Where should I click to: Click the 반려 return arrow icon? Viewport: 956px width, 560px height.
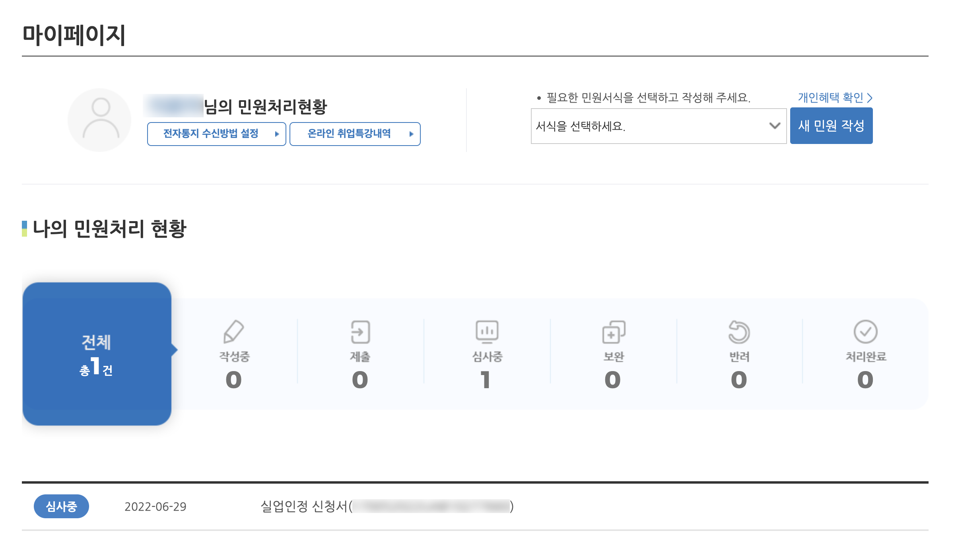pyautogui.click(x=739, y=332)
